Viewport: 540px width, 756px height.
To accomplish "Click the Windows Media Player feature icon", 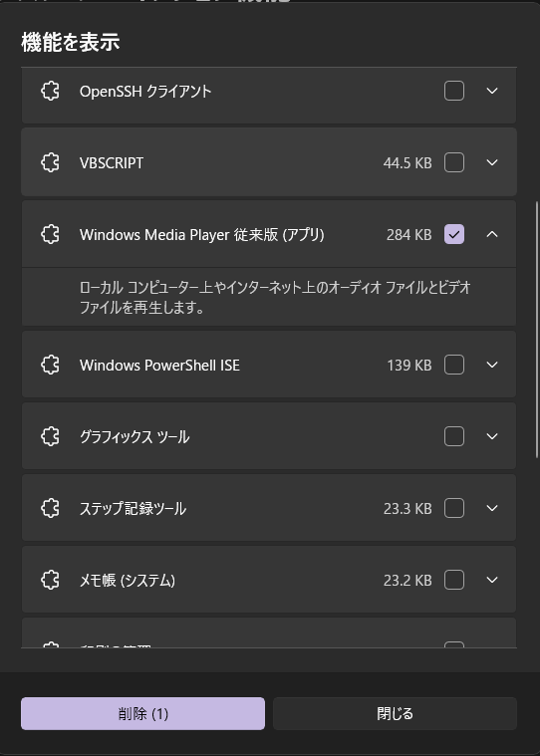I will tap(50, 234).
